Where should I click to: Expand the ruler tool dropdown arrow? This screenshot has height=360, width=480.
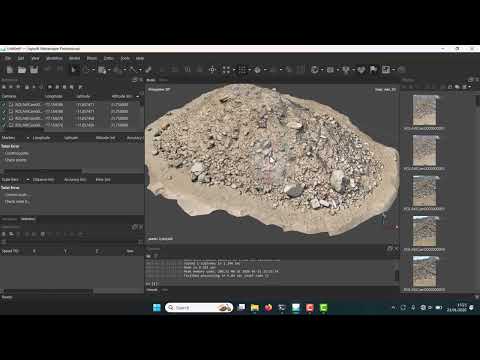[140, 70]
